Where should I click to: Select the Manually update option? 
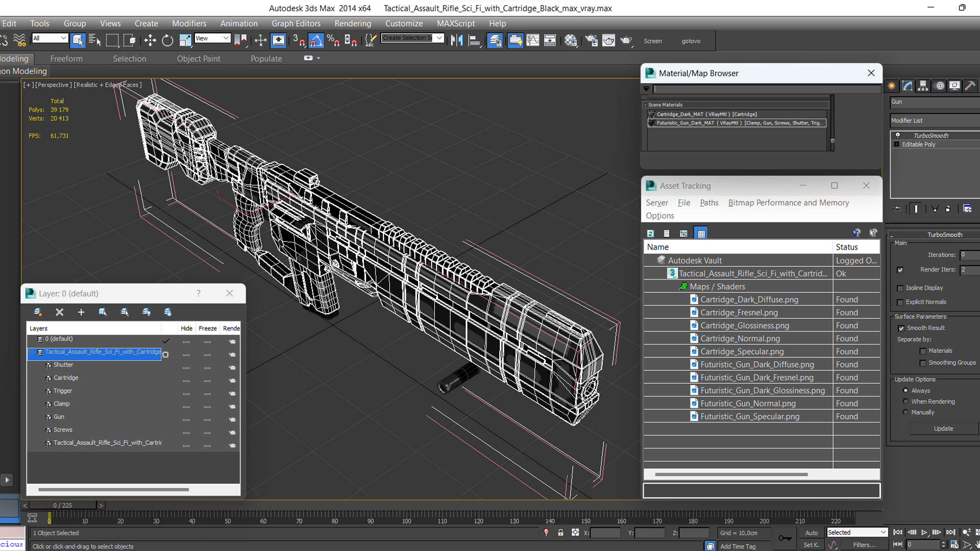pyautogui.click(x=905, y=412)
